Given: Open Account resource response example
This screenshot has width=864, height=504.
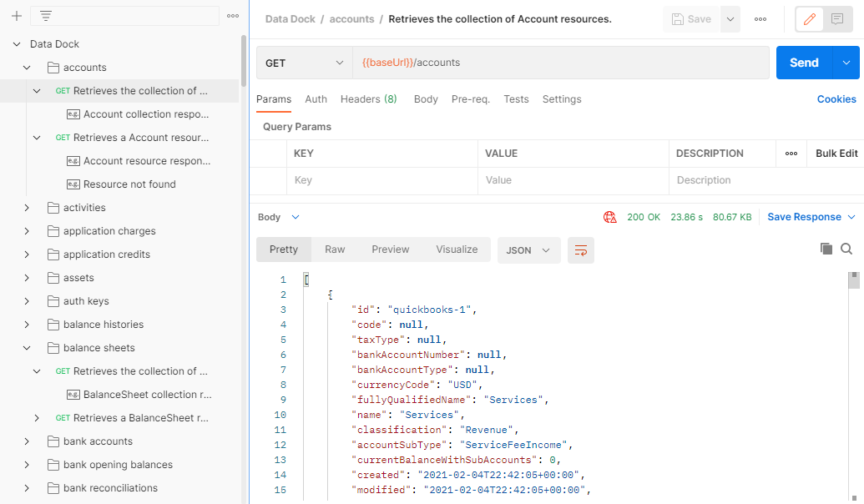Looking at the screenshot, I should 139,161.
